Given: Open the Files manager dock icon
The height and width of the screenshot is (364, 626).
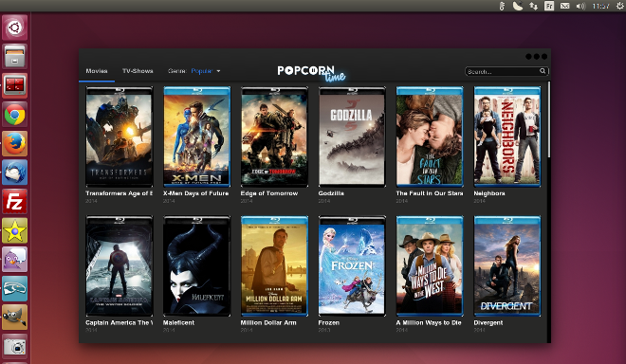Looking at the screenshot, I should click(x=15, y=56).
